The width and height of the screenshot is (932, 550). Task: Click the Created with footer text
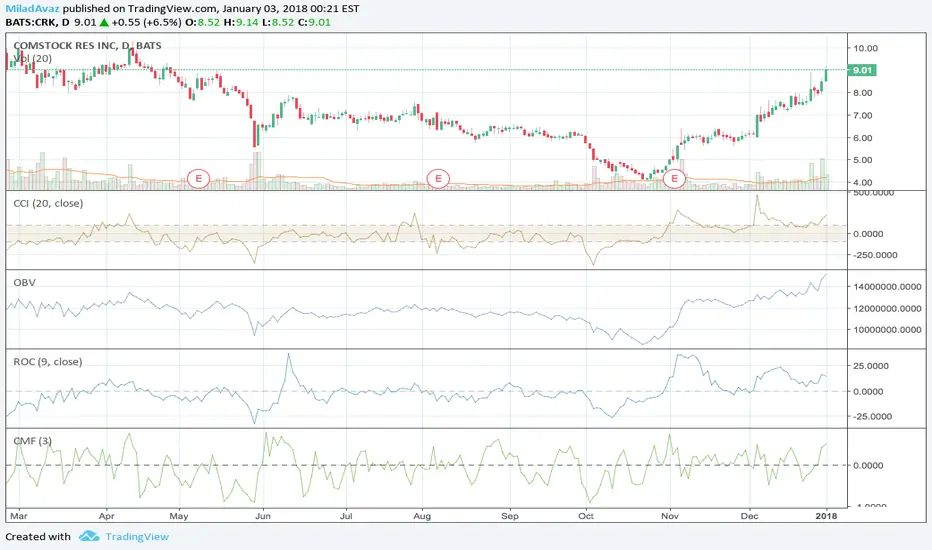pyautogui.click(x=38, y=536)
